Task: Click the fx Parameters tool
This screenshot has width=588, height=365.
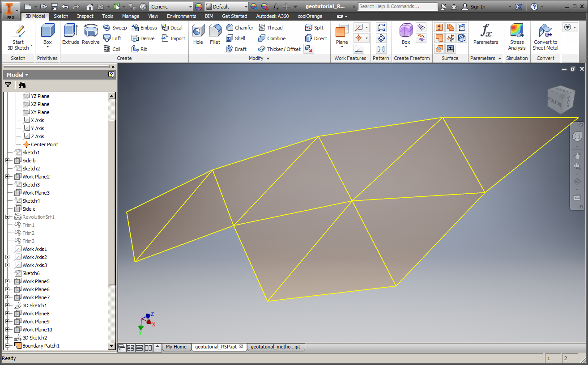Action: [486, 34]
